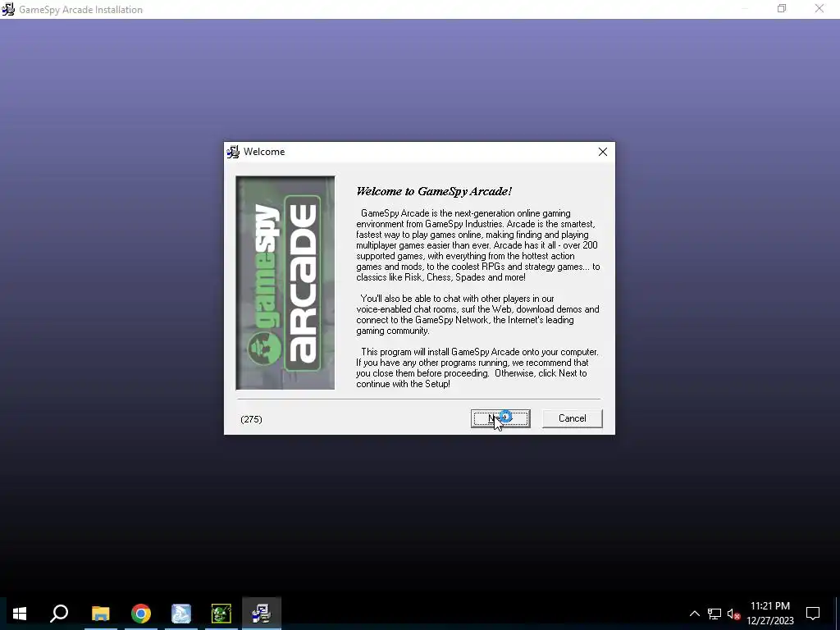Close the GameSpy Arcade Installation window
The width and height of the screenshot is (840, 630).
click(x=819, y=8)
